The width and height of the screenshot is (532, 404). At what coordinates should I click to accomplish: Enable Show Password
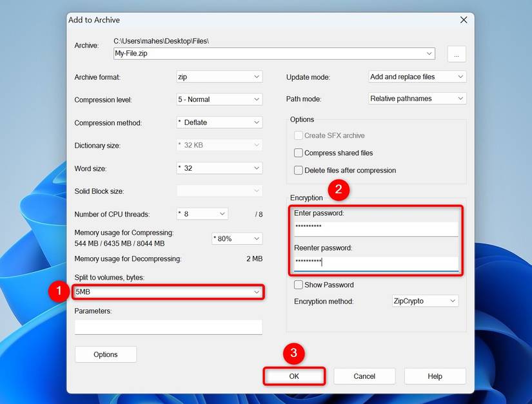click(x=298, y=284)
